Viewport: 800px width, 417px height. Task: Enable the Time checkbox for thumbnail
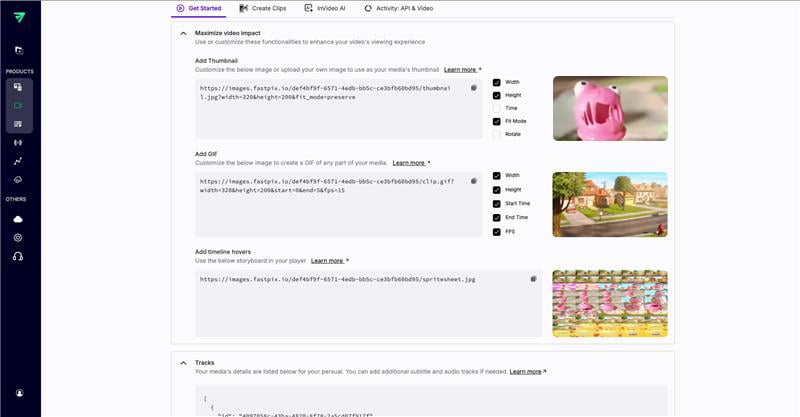[496, 108]
